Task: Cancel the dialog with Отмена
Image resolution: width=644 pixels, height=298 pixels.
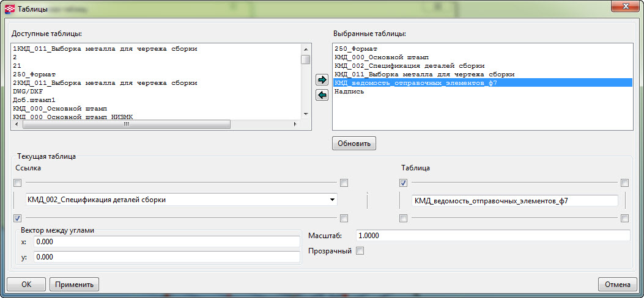Action: coord(617,284)
